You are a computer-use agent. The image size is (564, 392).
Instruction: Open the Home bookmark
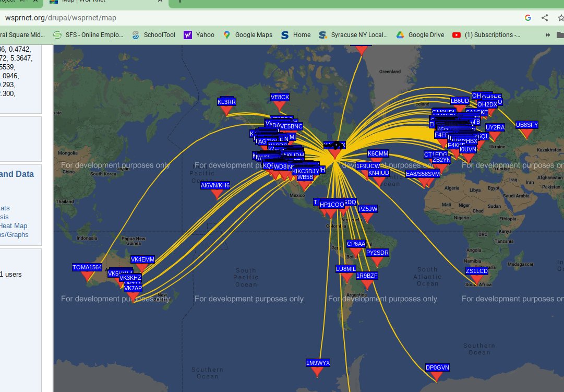296,35
